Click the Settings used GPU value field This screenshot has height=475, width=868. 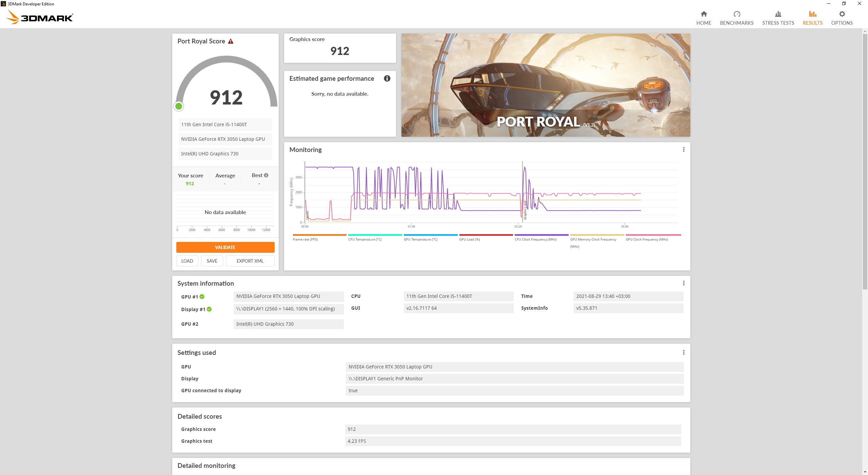coord(515,367)
